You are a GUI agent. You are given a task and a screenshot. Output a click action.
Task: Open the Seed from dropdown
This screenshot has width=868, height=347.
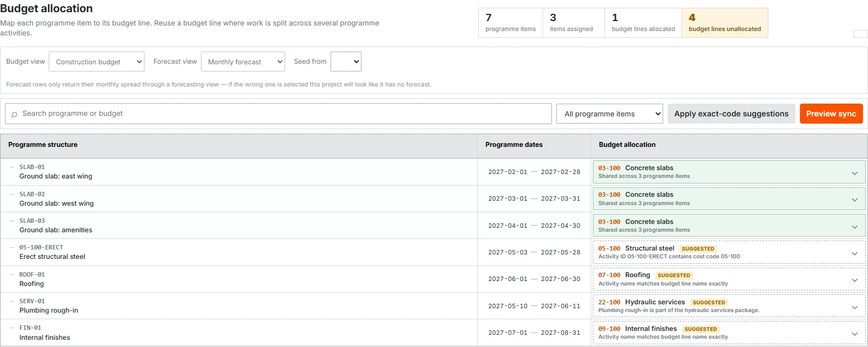(x=345, y=62)
